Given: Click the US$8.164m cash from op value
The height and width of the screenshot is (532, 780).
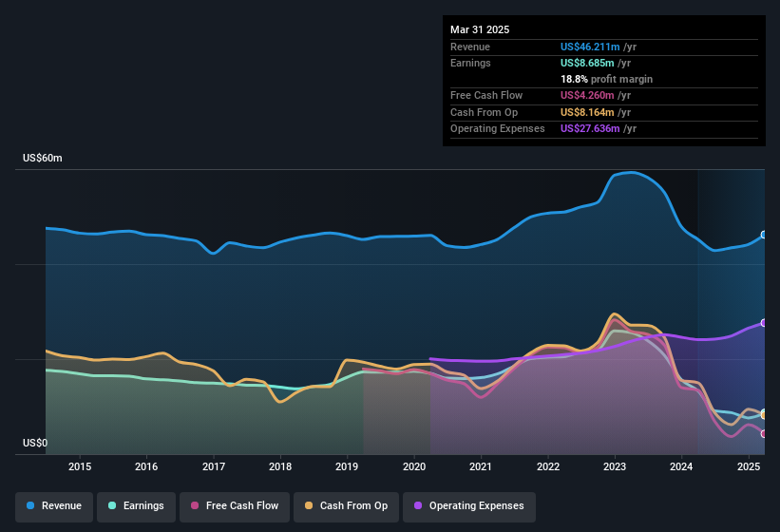Looking at the screenshot, I should pyautogui.click(x=587, y=112).
